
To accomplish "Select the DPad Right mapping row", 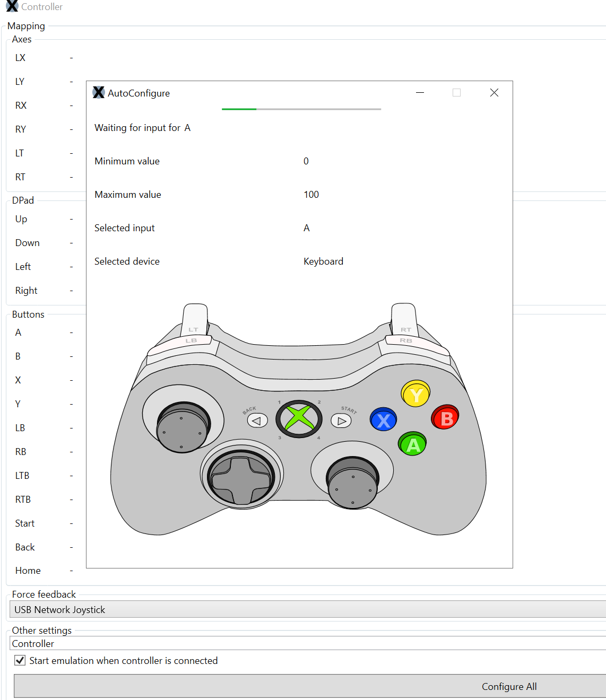I will coord(45,290).
